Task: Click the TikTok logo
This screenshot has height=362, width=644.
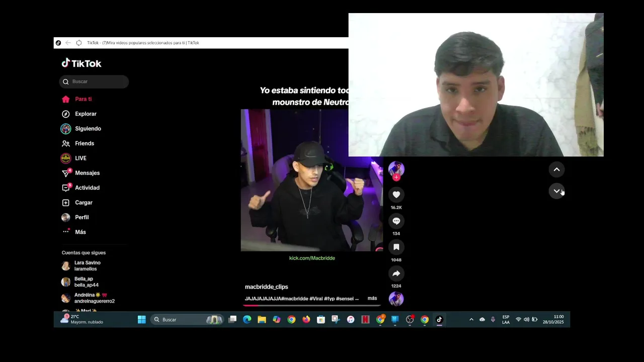Action: tap(82, 63)
